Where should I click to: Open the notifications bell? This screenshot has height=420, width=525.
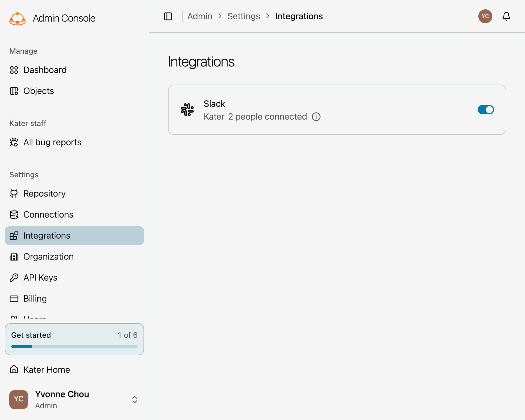click(506, 16)
